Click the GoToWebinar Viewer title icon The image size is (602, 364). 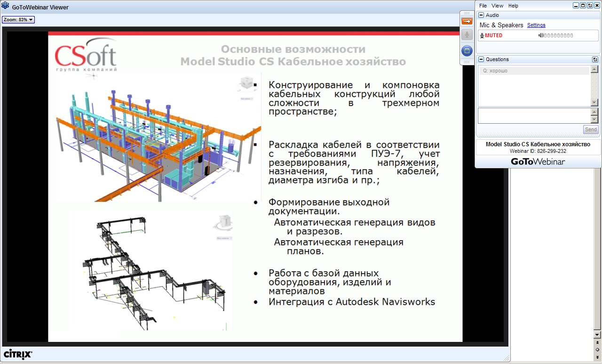click(5, 6)
